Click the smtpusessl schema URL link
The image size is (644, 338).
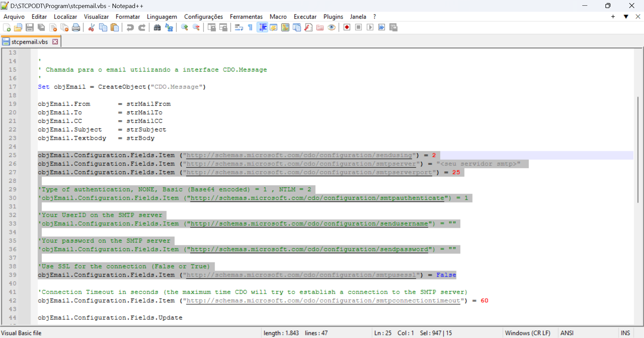pos(301,275)
